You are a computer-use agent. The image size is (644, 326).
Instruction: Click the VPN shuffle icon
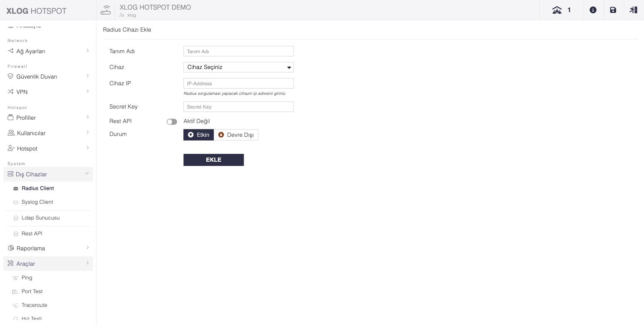click(x=11, y=91)
